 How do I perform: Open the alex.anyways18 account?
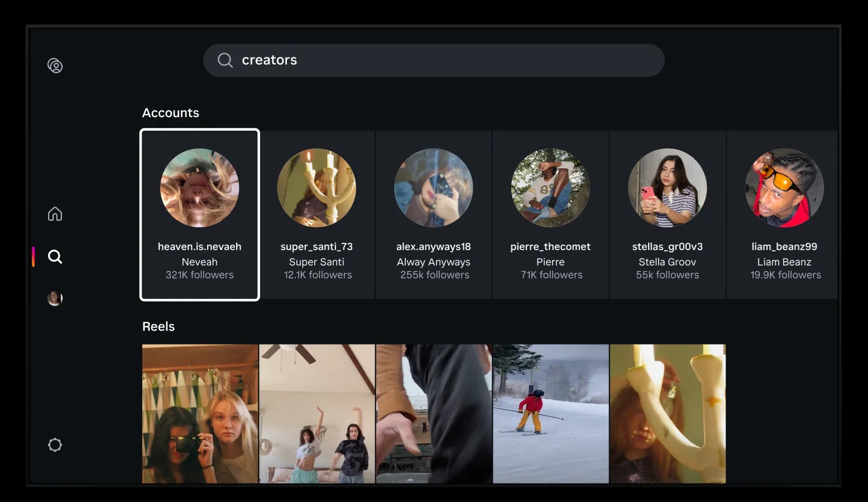click(433, 214)
